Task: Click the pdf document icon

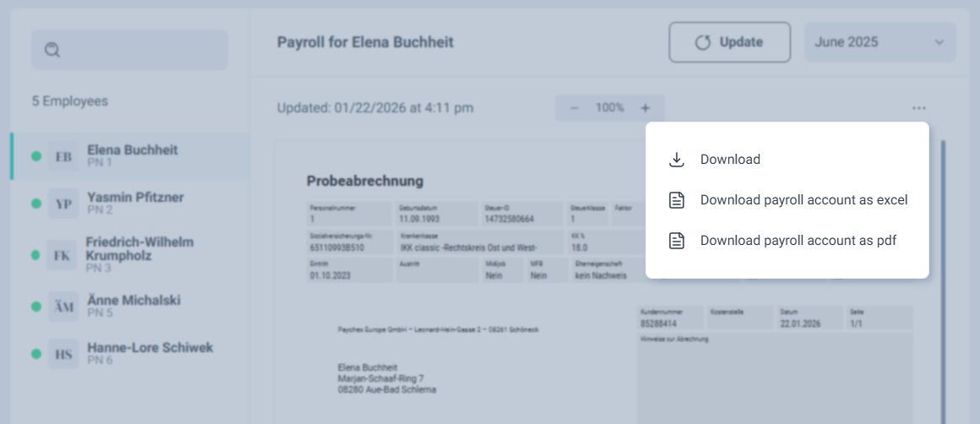Action: coord(676,241)
